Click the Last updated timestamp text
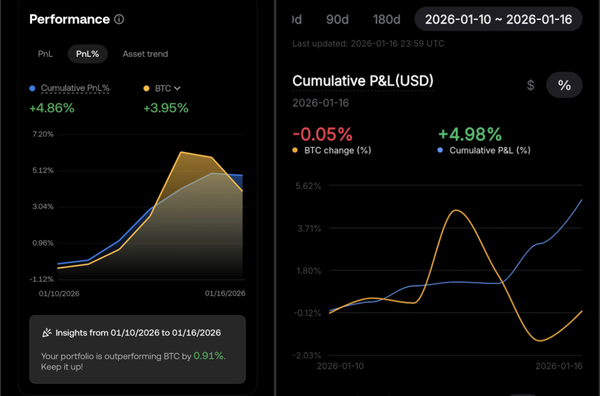Viewport: 600px width, 396px height. 368,44
